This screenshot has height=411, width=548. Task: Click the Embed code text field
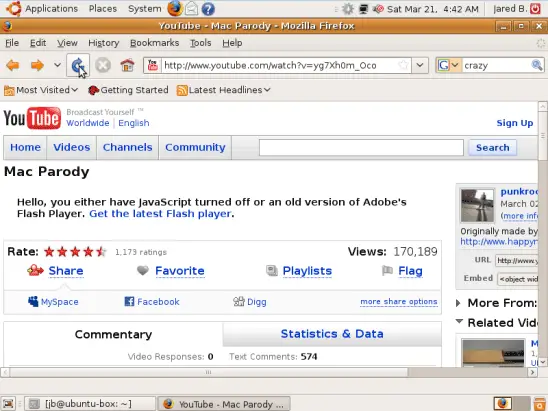[x=518, y=279]
